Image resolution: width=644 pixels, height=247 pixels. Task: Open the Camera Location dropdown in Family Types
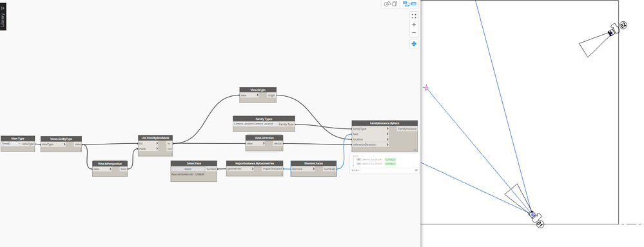[255, 124]
